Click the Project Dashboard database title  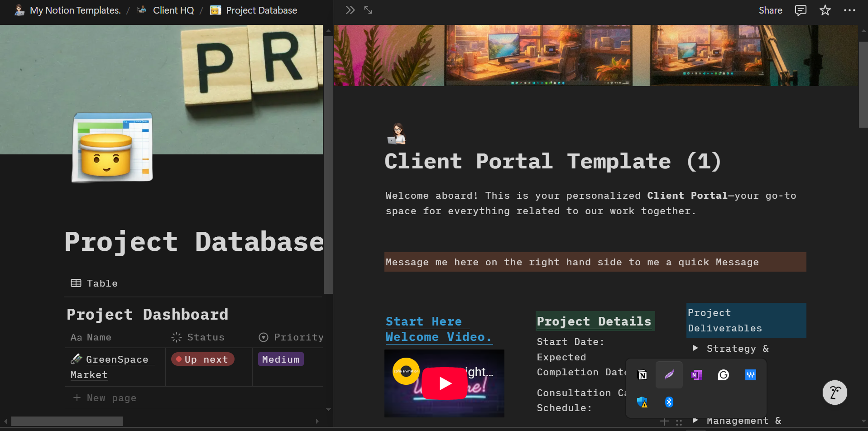[x=147, y=314]
